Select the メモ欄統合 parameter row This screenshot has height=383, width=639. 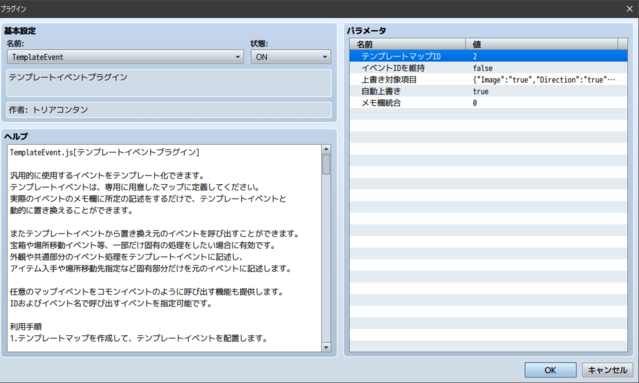(x=488, y=103)
